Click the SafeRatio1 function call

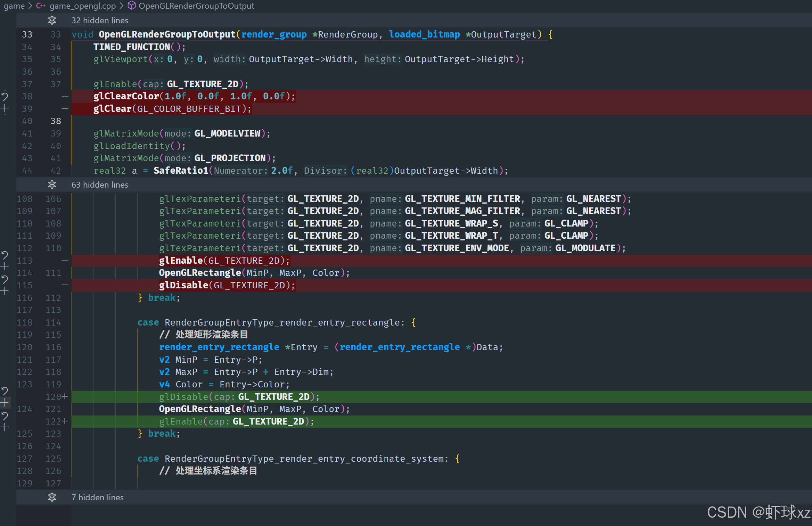click(x=181, y=171)
